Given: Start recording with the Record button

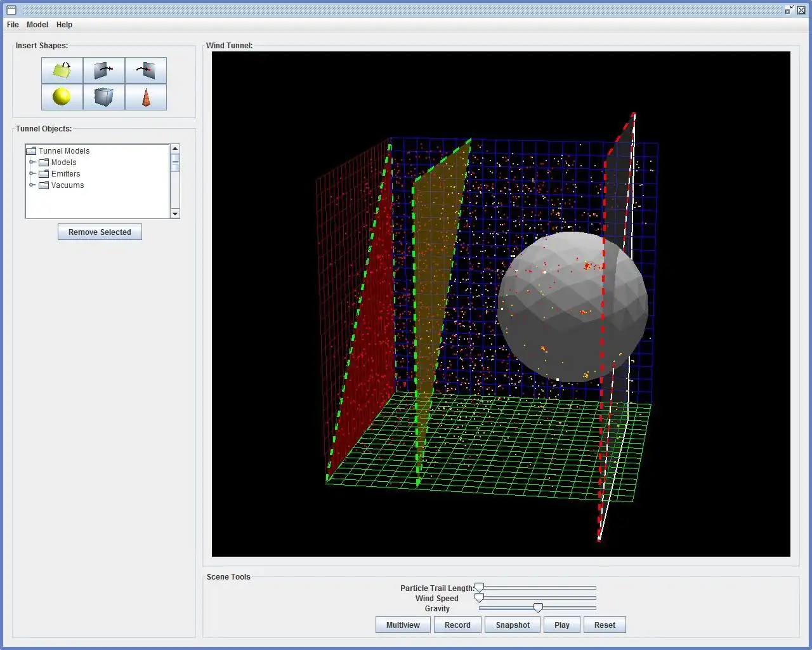Looking at the screenshot, I should coord(457,625).
